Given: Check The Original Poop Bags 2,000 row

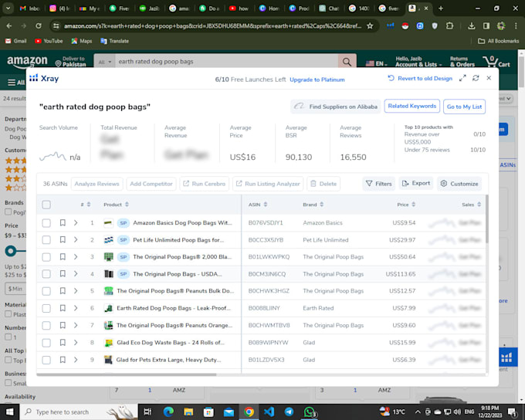Looking at the screenshot, I should pyautogui.click(x=46, y=257).
